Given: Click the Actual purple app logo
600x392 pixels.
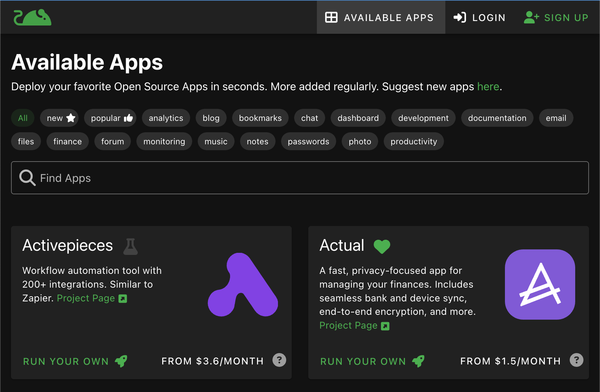Looking at the screenshot, I should click(x=540, y=284).
